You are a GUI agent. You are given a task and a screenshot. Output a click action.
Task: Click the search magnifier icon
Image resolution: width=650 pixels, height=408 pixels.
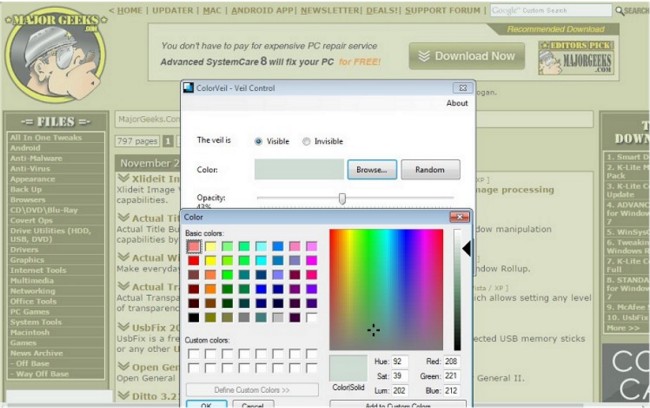(x=620, y=11)
